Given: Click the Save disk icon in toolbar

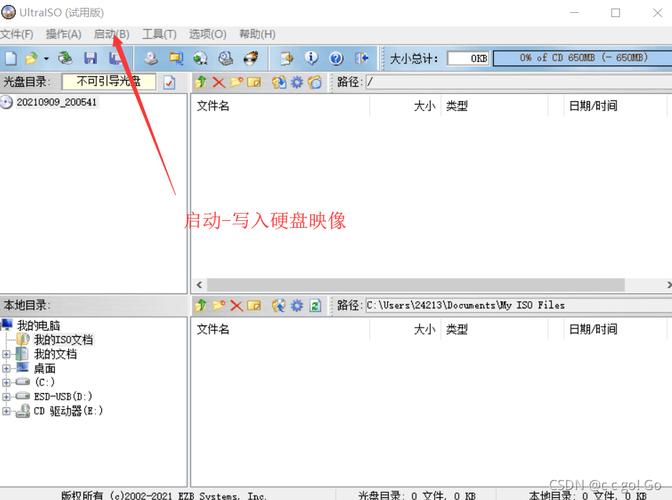Looking at the screenshot, I should pos(90,59).
